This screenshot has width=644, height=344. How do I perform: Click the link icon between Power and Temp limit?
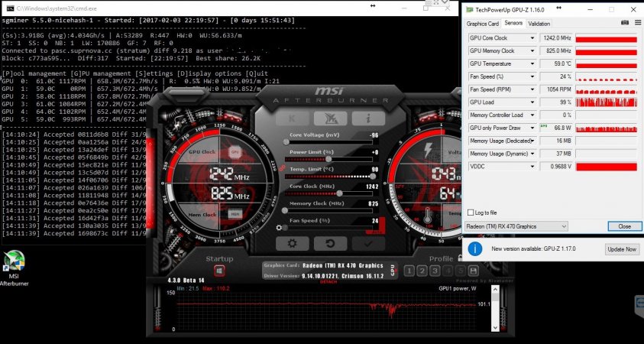282,167
